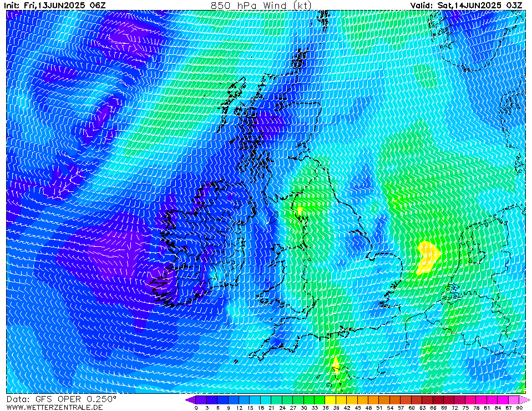
Task: Click the right pink arrow of the legend
Action: coord(524,400)
